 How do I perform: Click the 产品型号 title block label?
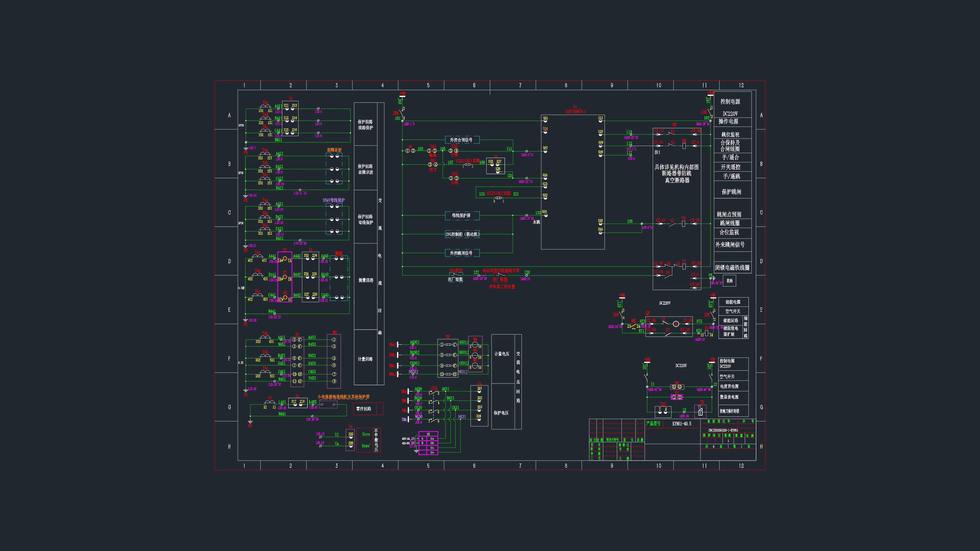click(653, 423)
